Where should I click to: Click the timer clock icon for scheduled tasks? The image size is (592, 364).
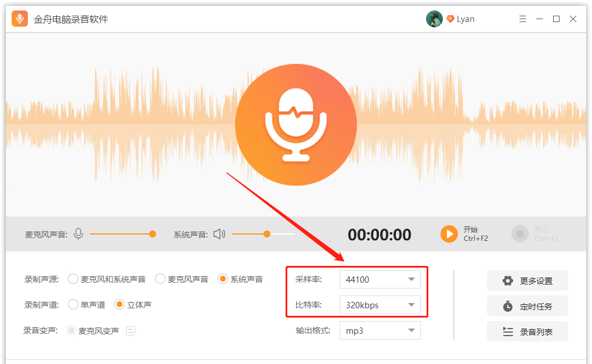[x=508, y=306]
